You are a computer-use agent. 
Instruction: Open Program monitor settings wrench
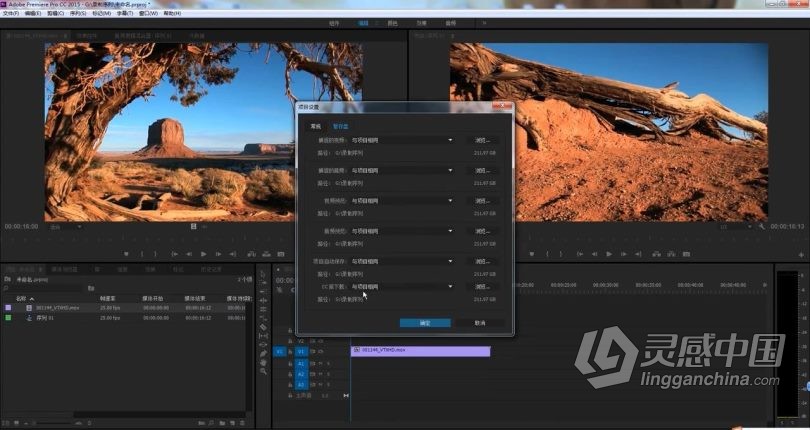[x=762, y=226]
